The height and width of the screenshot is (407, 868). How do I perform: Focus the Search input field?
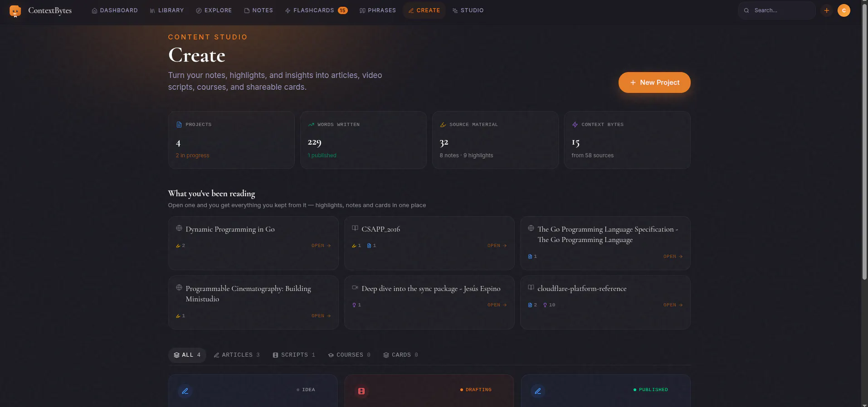point(777,10)
